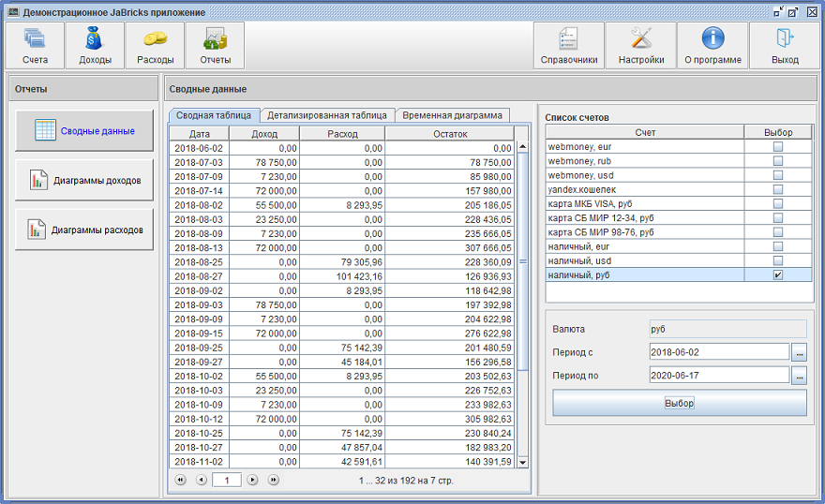Viewport: 825px width, 504px height.
Task: Click the Доход column header
Action: tap(264, 134)
